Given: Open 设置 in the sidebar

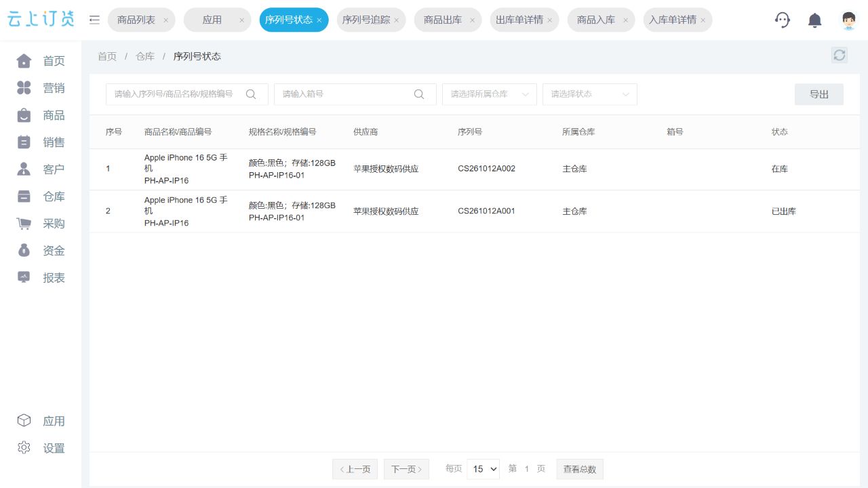Looking at the screenshot, I should click(41, 448).
